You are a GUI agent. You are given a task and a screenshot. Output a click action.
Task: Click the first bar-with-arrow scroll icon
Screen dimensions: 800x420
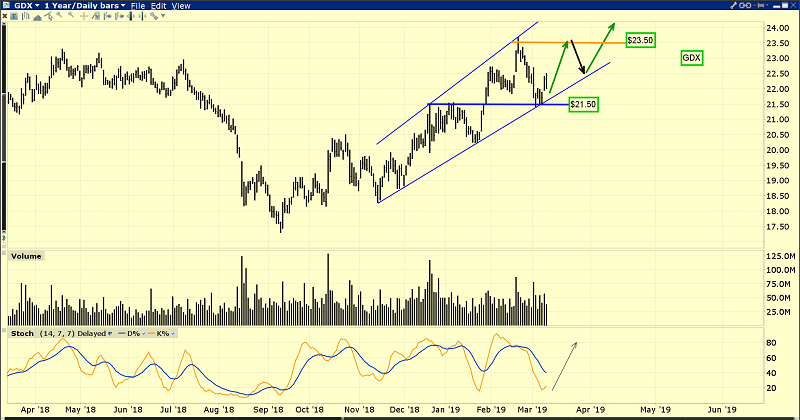coord(108,16)
